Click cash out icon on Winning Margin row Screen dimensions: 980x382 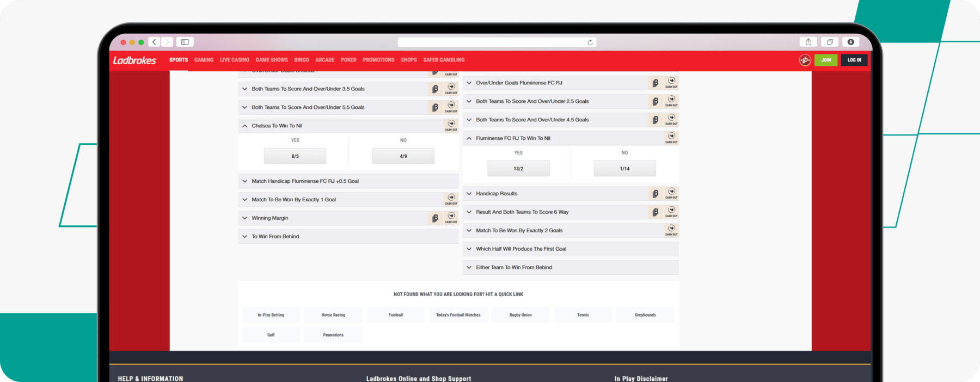tap(451, 218)
